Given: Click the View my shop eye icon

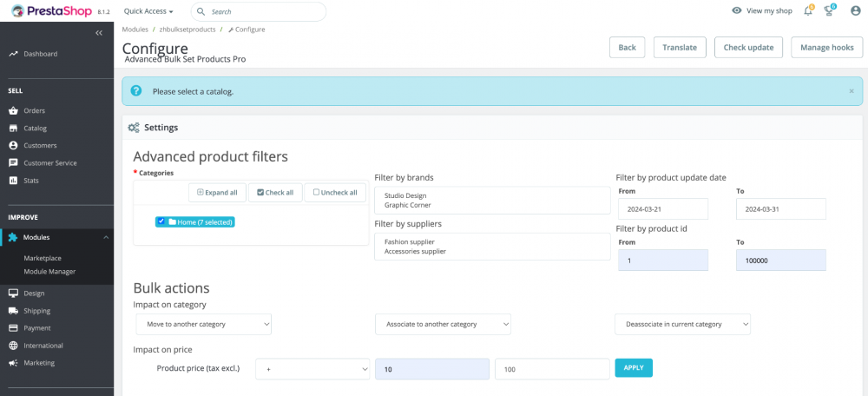Looking at the screenshot, I should click(x=737, y=11).
